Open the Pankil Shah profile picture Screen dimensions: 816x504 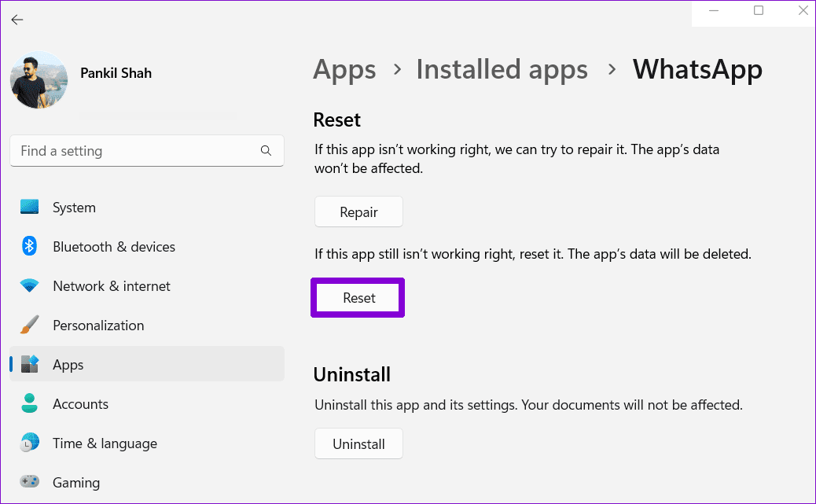[x=39, y=79]
